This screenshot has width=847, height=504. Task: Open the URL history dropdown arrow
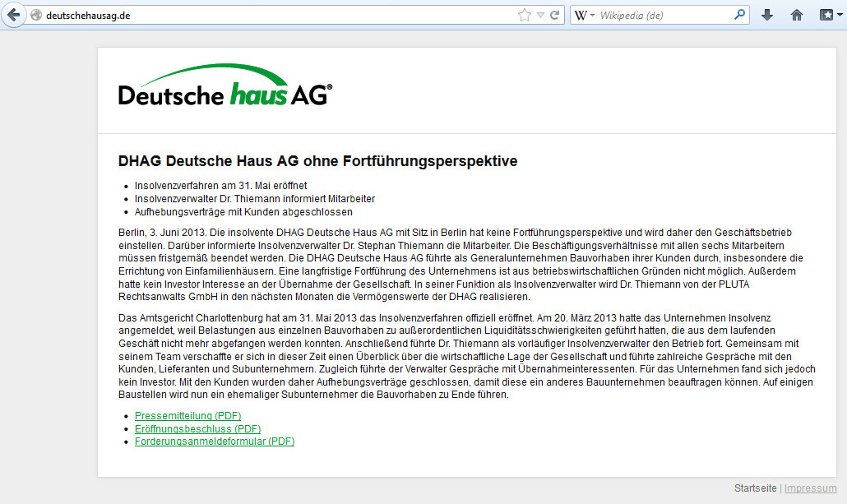coord(541,16)
